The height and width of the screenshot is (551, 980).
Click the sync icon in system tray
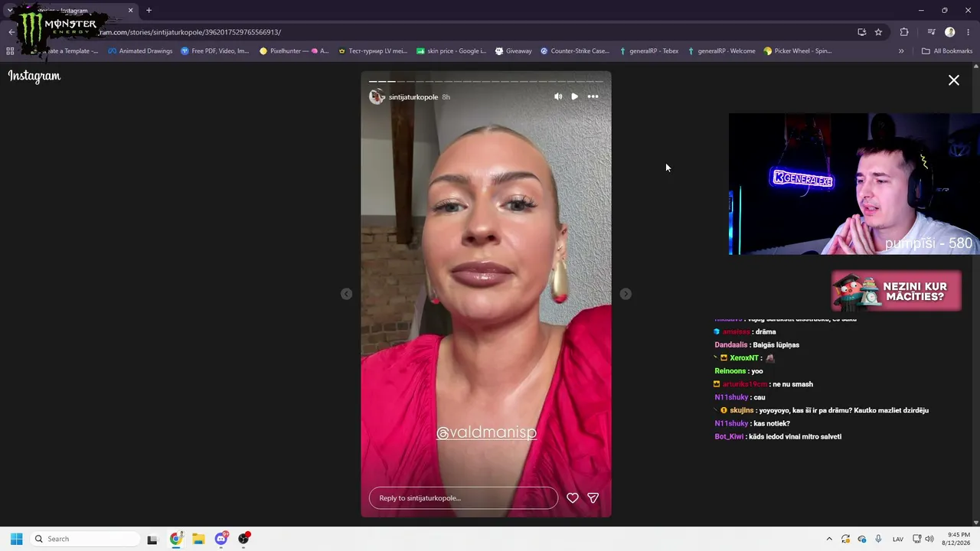[845, 539]
